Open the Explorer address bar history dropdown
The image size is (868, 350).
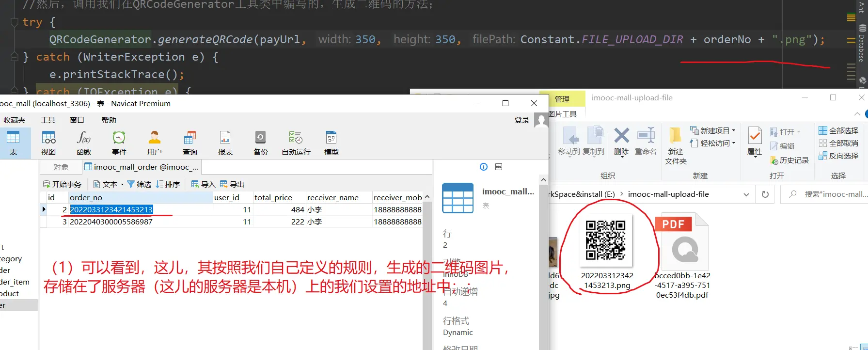point(746,194)
